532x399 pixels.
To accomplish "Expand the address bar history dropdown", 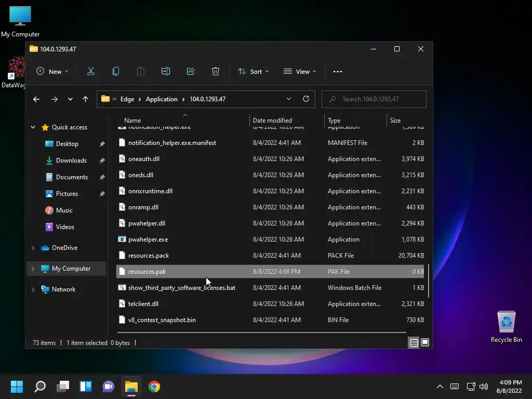I will pos(289,99).
